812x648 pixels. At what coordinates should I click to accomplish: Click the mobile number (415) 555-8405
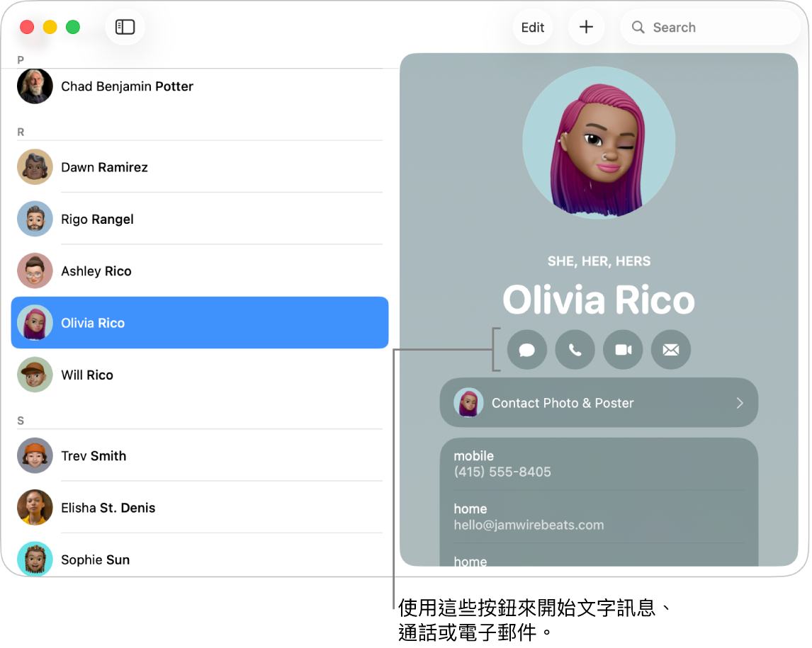(x=503, y=472)
